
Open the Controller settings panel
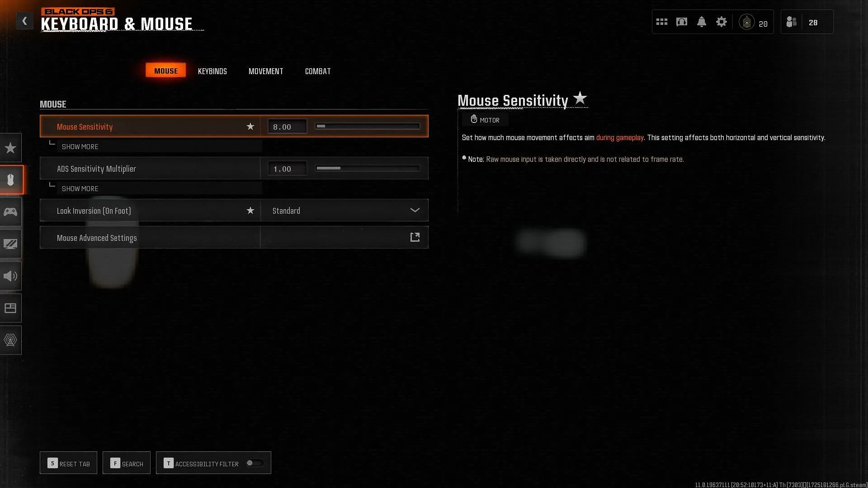coord(10,211)
